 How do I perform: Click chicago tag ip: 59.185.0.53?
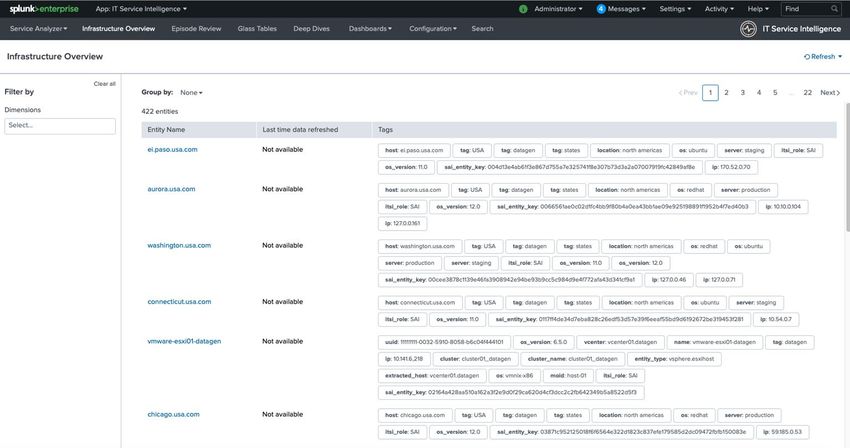click(x=782, y=432)
